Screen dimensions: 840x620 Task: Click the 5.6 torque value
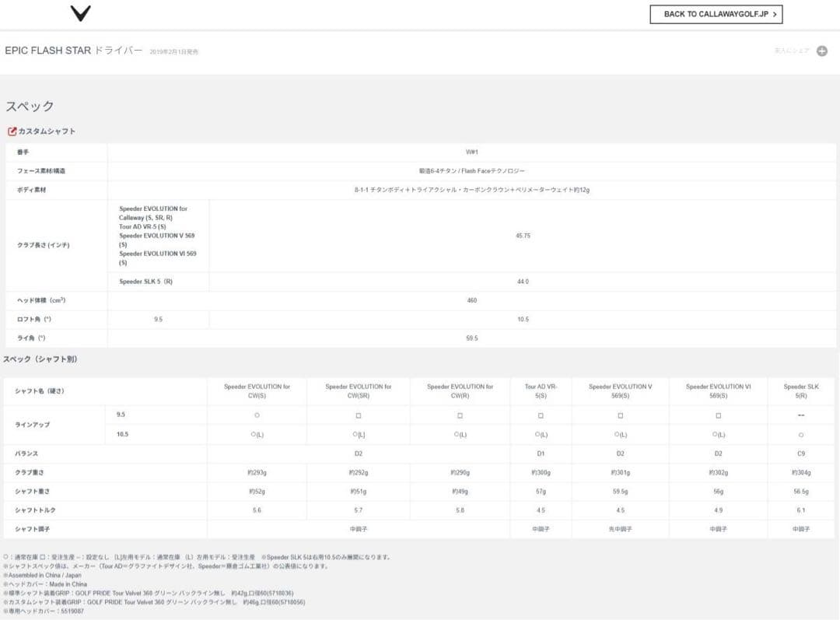point(257,510)
